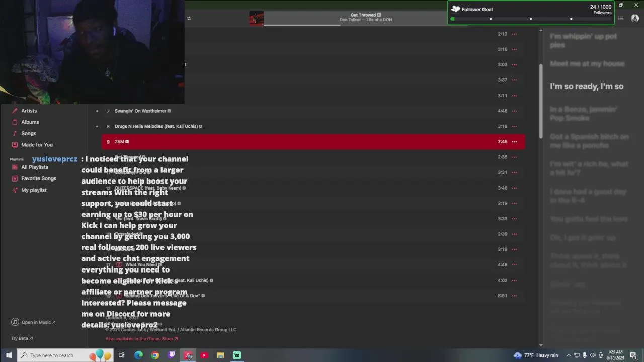This screenshot has height=362, width=644.
Task: Click the Artists microphone icon
Action: [x=15, y=111]
